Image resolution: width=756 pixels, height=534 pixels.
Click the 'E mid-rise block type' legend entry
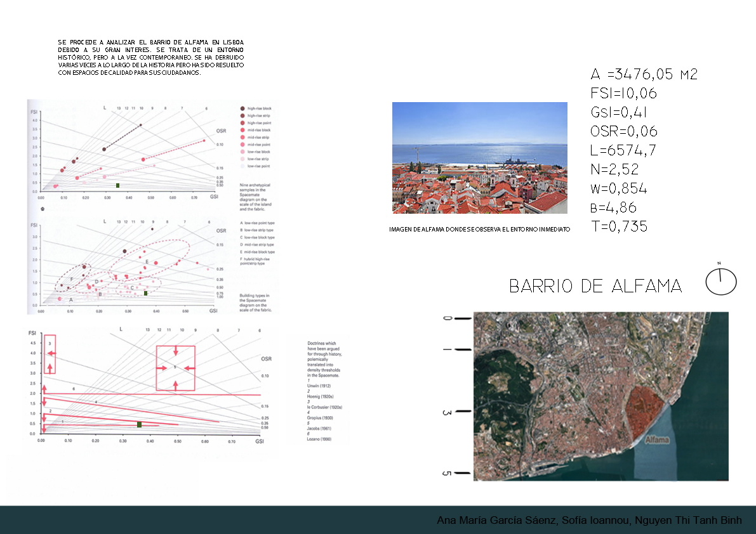258,252
